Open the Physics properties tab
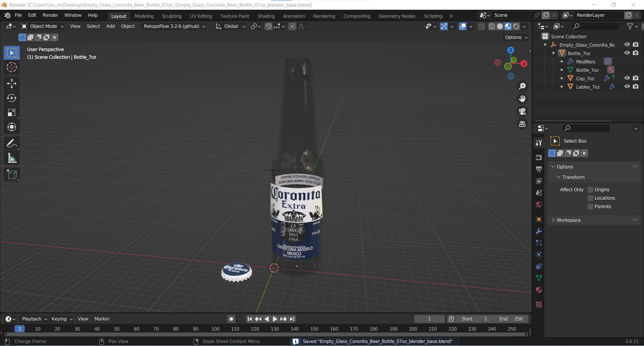 [x=539, y=255]
